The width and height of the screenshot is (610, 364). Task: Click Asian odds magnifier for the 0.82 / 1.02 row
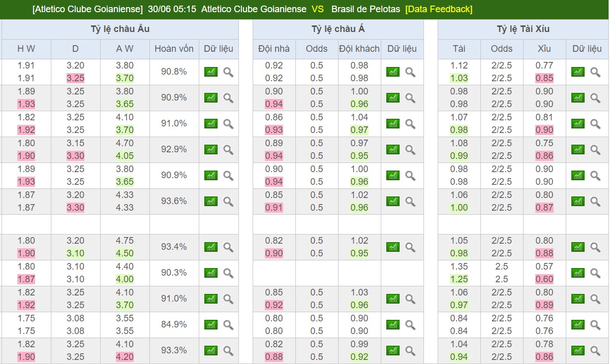tap(410, 247)
